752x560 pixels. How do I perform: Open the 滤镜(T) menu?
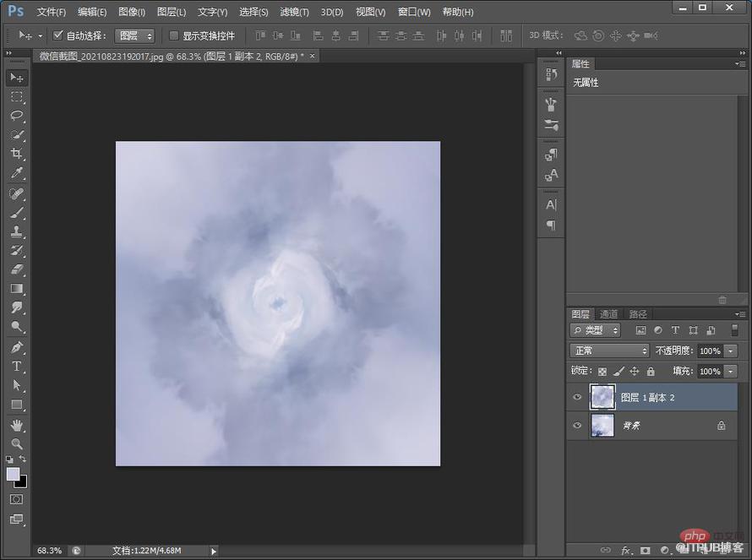click(x=294, y=12)
